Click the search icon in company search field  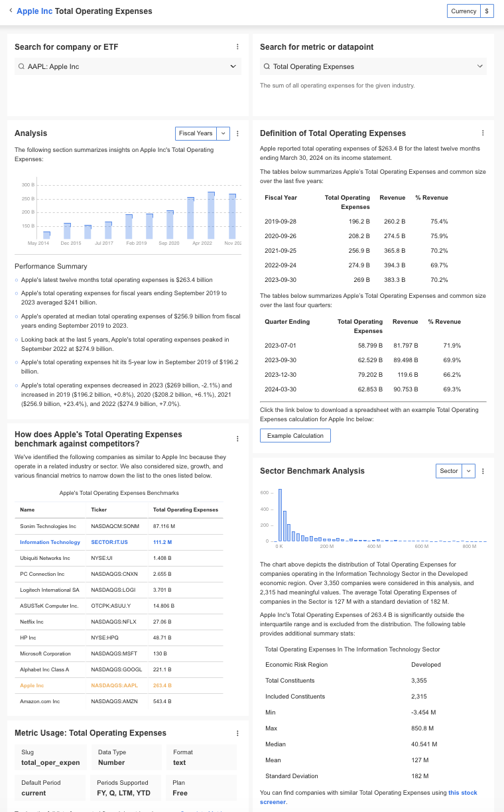coord(22,66)
